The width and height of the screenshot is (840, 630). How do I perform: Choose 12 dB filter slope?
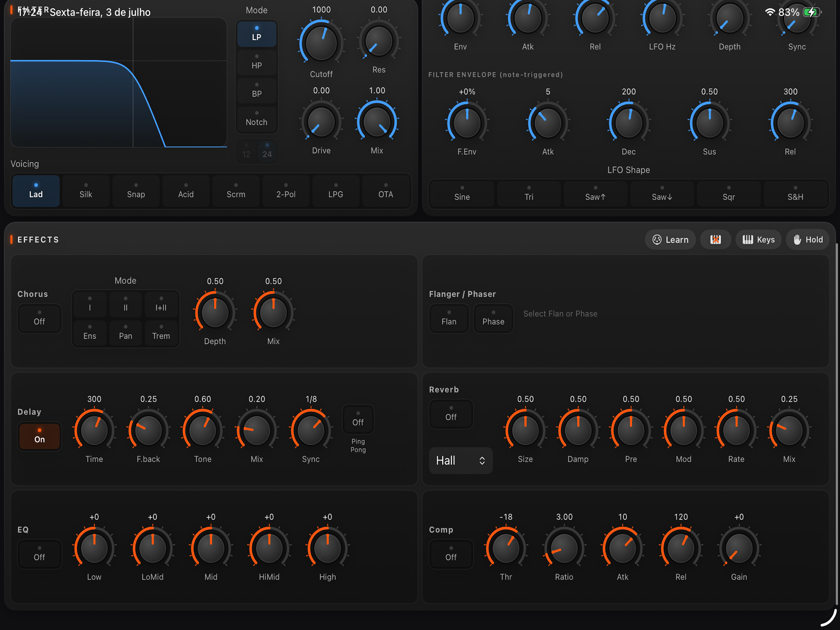click(247, 152)
